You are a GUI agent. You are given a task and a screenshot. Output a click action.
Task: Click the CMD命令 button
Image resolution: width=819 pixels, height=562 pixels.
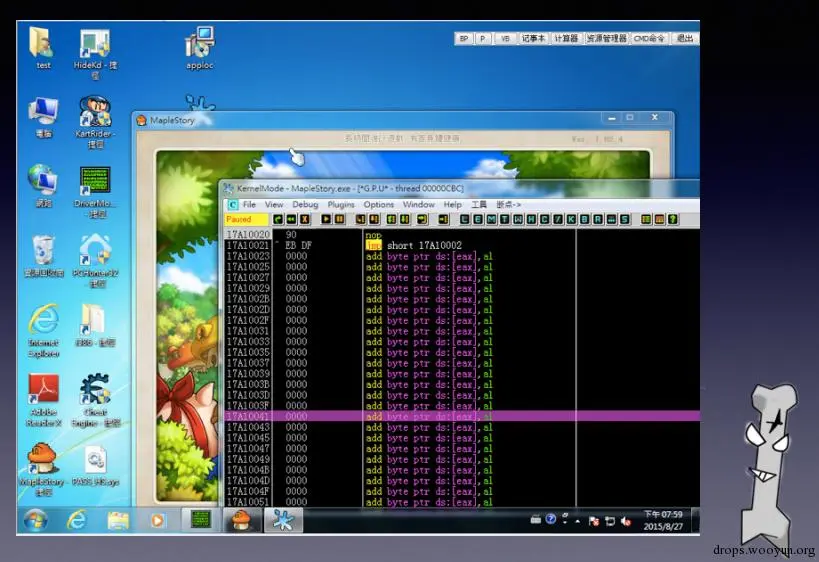pyautogui.click(x=649, y=39)
